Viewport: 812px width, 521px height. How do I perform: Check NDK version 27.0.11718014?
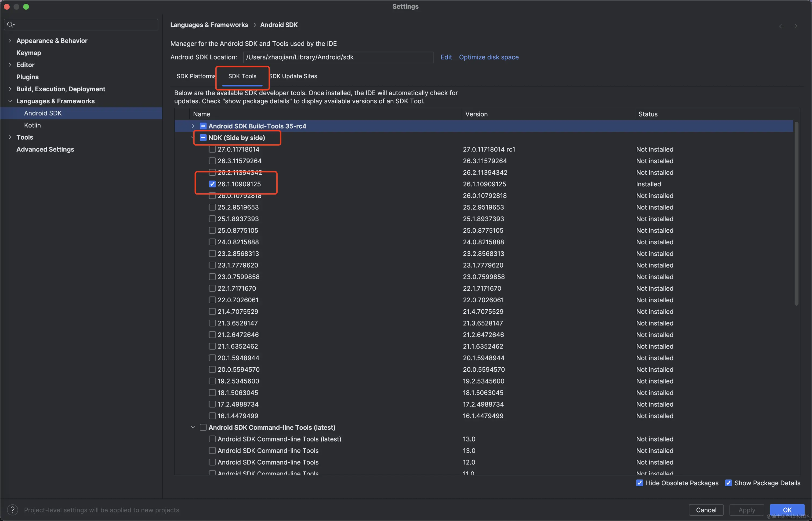pos(212,149)
